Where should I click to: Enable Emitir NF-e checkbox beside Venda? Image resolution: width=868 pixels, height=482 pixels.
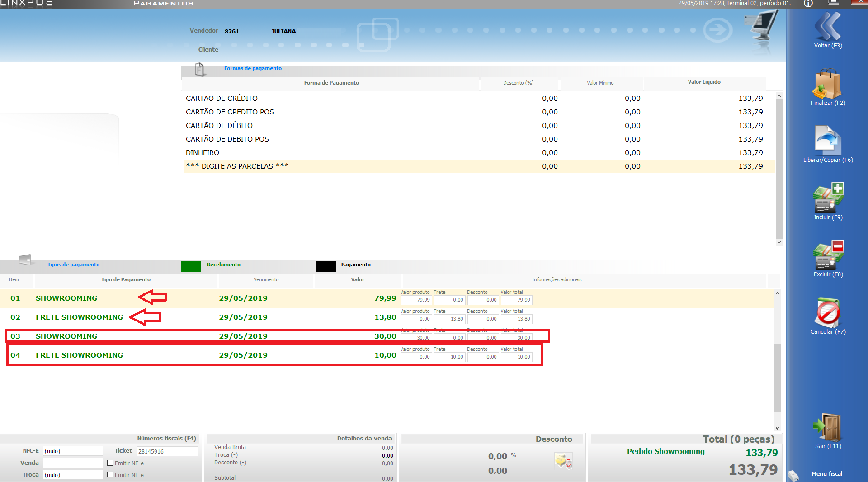pyautogui.click(x=110, y=463)
